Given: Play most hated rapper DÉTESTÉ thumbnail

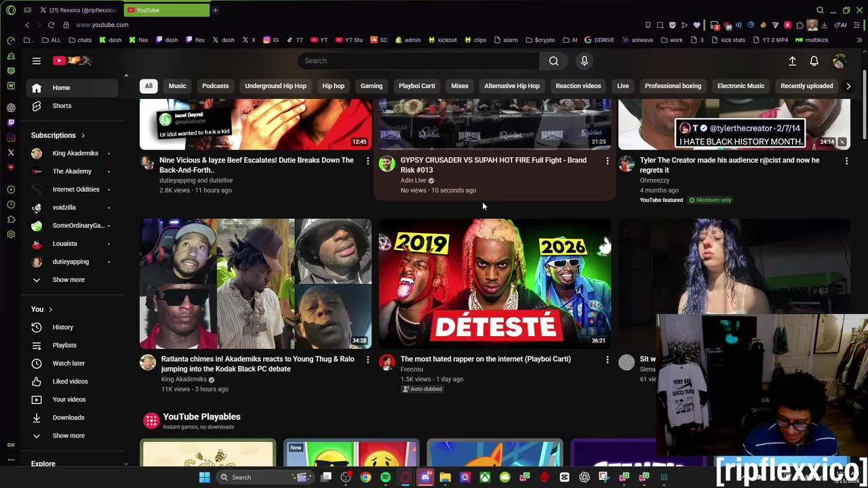Looking at the screenshot, I should click(x=495, y=283).
